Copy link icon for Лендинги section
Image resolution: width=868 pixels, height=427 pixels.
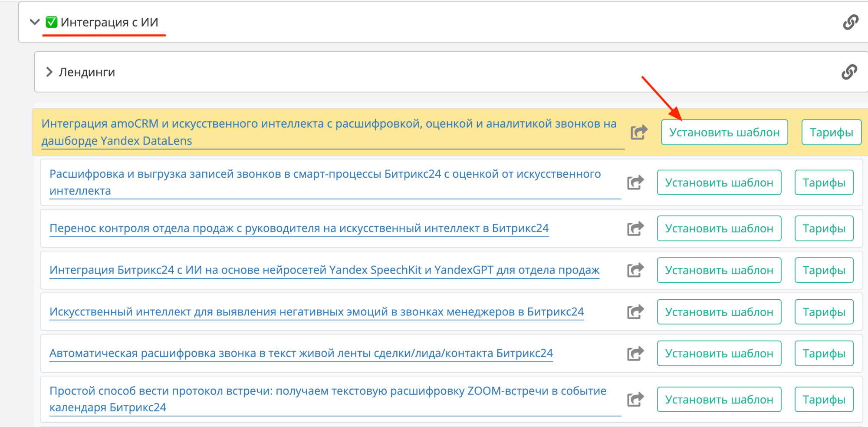pyautogui.click(x=849, y=72)
